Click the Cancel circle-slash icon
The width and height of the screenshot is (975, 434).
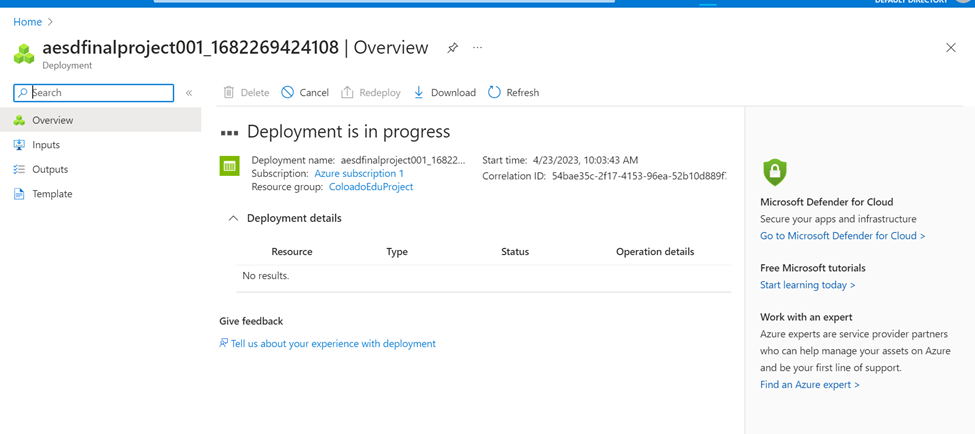pos(287,92)
